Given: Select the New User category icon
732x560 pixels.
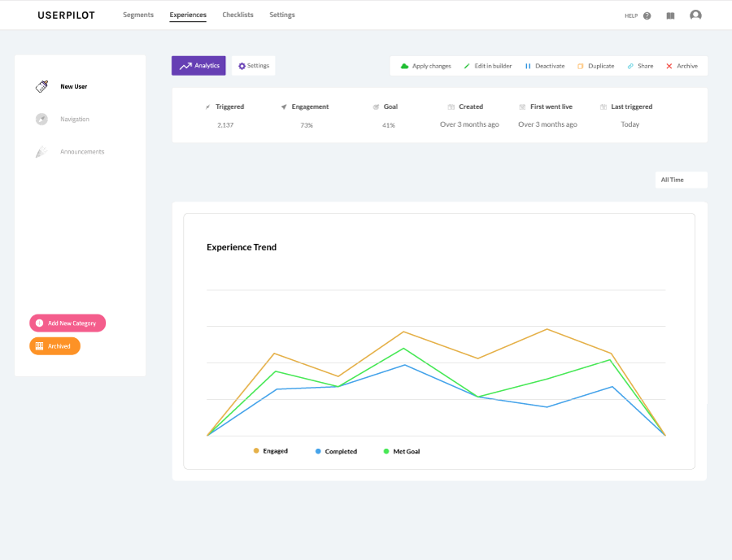Looking at the screenshot, I should (42, 86).
